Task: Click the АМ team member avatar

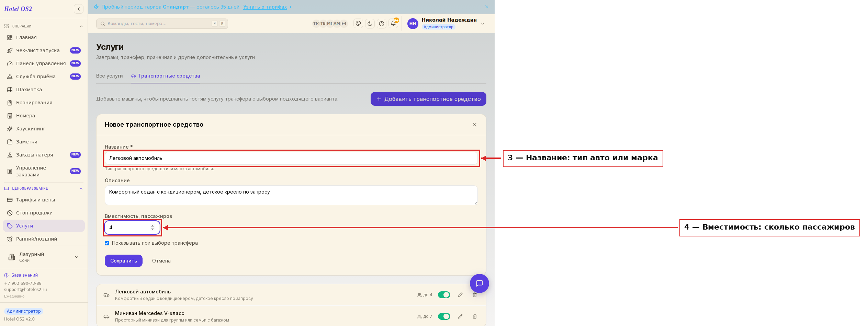Action: [337, 24]
